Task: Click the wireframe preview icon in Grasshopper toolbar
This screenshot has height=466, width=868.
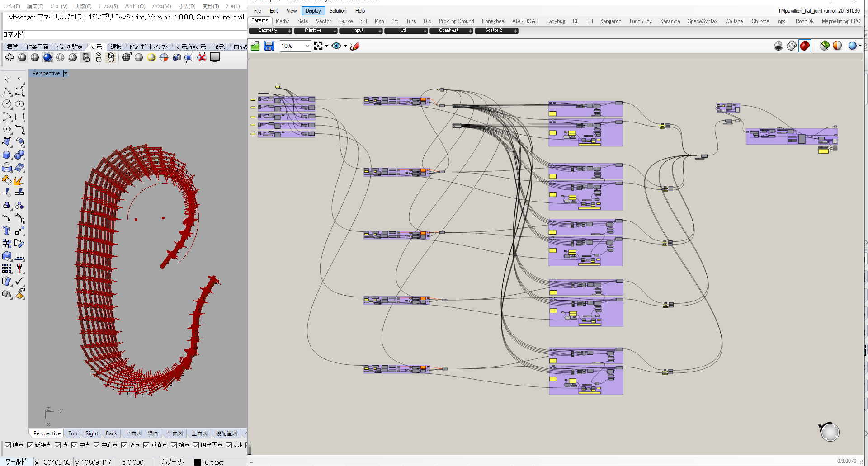Action: [x=792, y=46]
